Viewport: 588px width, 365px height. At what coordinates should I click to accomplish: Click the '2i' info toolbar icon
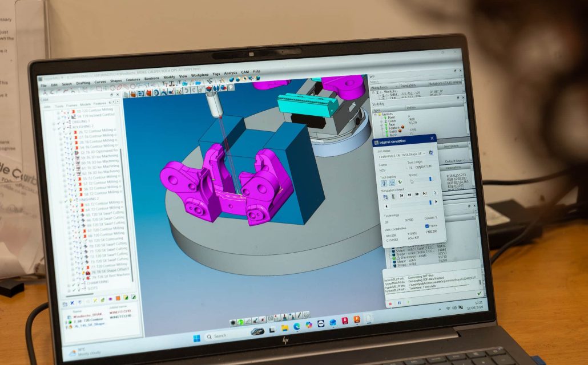point(179,91)
